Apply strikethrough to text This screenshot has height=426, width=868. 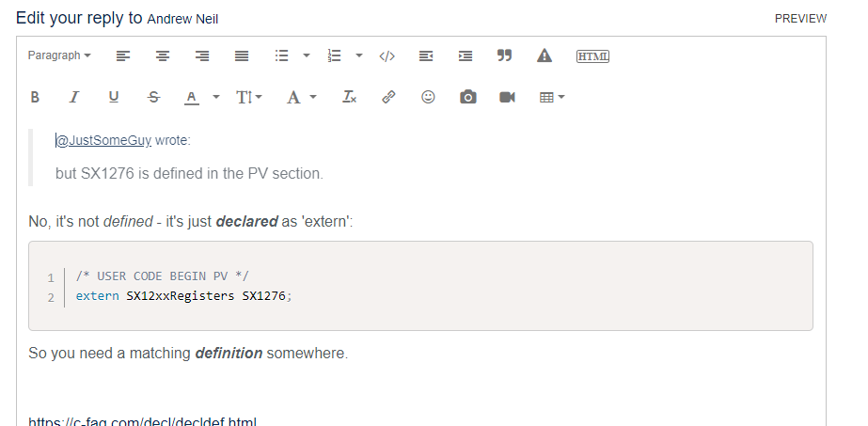pos(153,97)
